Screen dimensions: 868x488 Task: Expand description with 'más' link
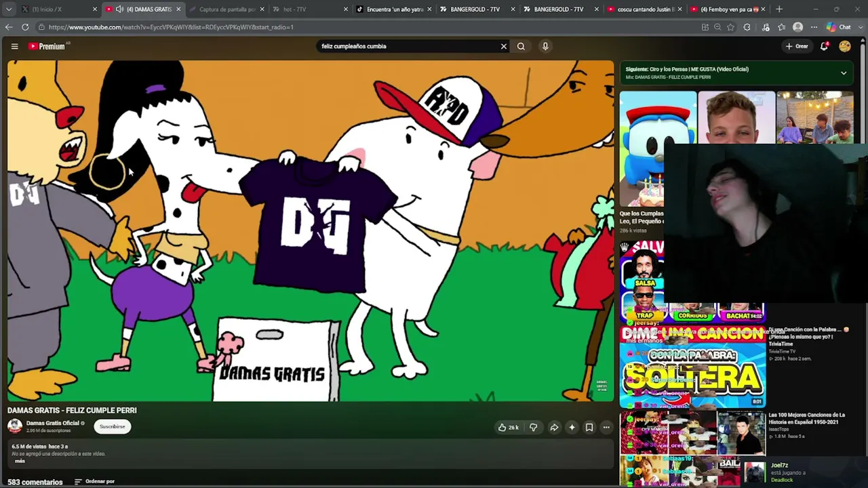[x=20, y=461]
